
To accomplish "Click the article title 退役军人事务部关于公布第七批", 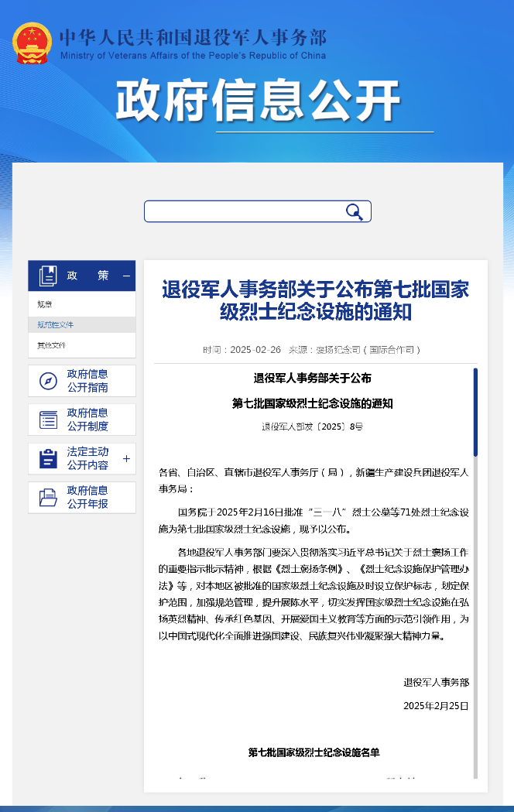I will coord(315,301).
